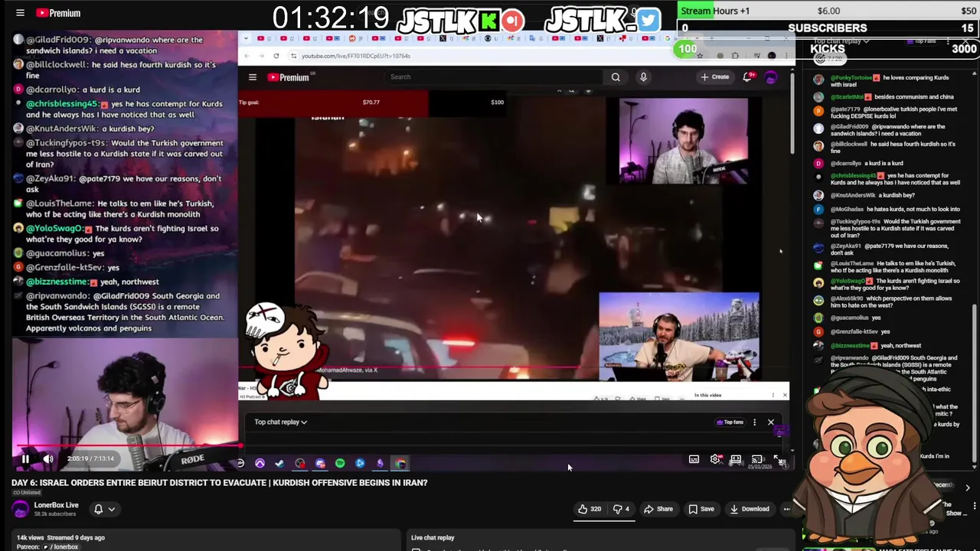Open inner YouTube notifications bell
The height and width of the screenshot is (551, 980).
click(x=747, y=77)
